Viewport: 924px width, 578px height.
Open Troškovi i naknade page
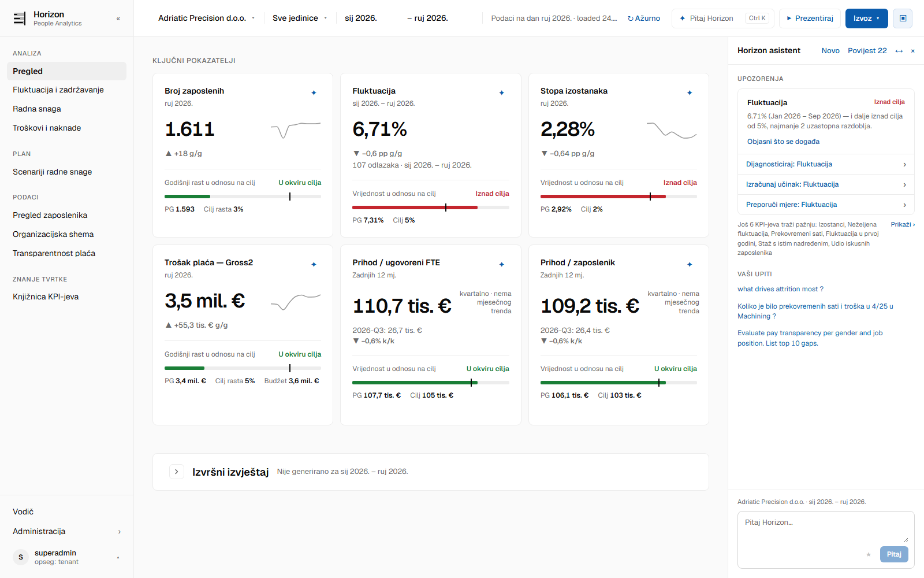pyautogui.click(x=67, y=128)
